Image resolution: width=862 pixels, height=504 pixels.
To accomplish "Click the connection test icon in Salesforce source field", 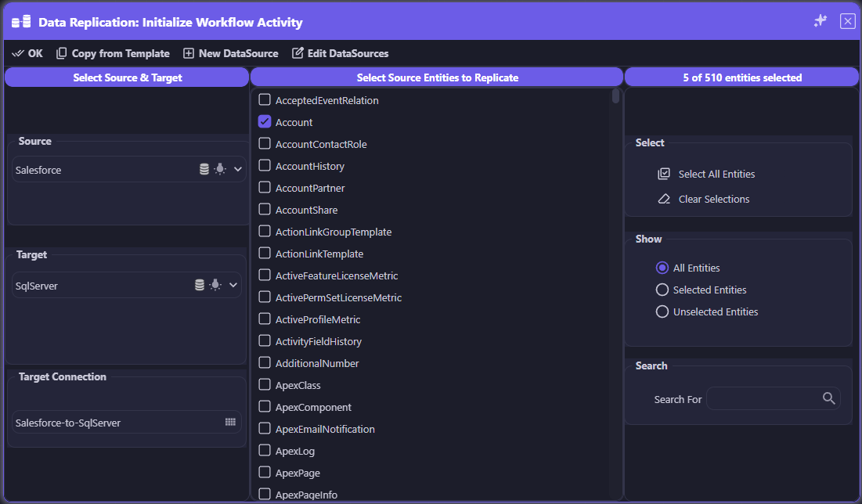I will pyautogui.click(x=220, y=169).
